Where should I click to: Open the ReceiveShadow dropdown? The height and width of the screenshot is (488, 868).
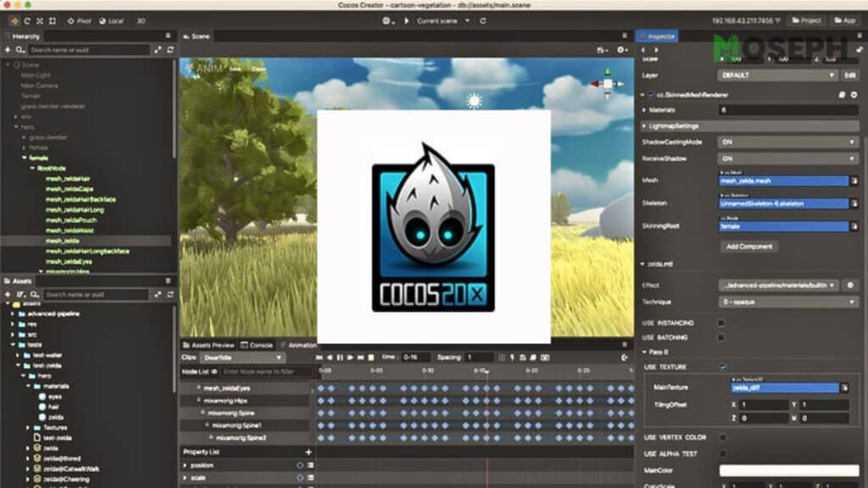coord(787,158)
